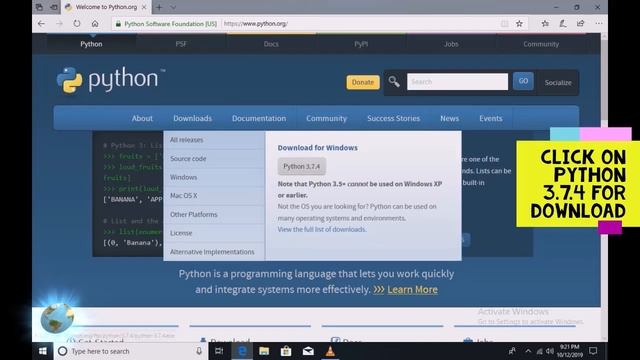Screen dimensions: 640x360
Task: Select the Community top navigation tab
Action: click(x=541, y=44)
